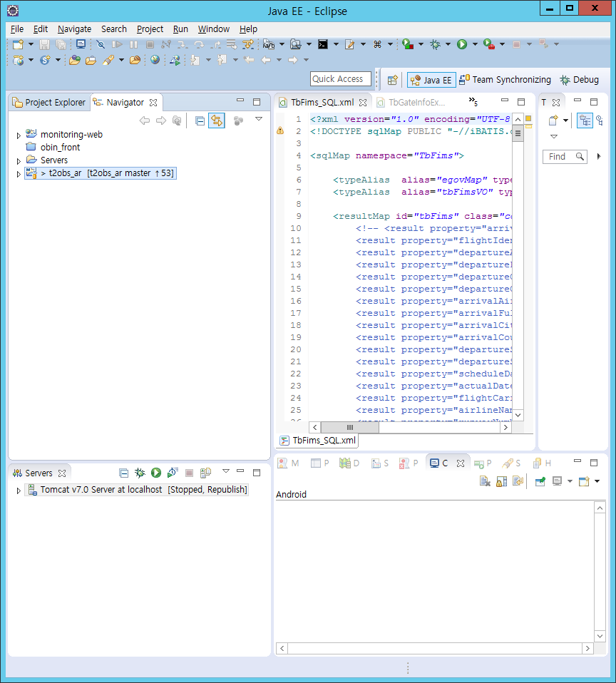616x683 pixels.
Task: Open the Help menu
Action: click(248, 29)
